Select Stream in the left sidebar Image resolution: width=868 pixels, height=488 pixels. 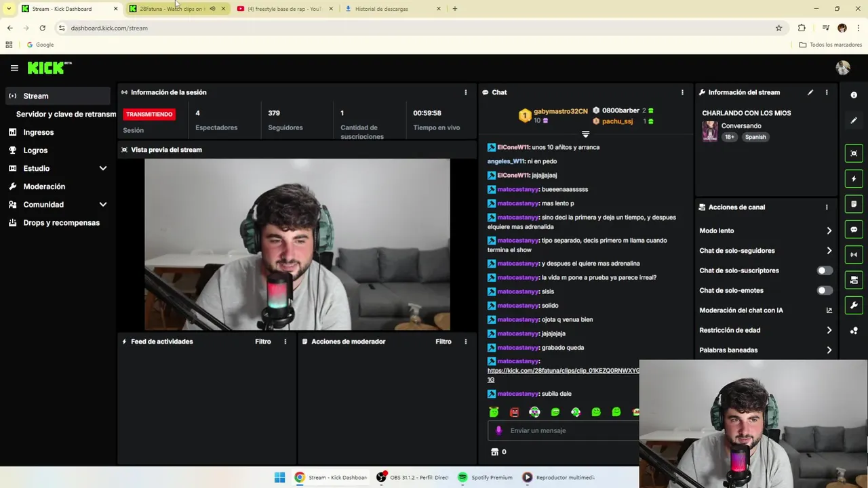[x=58, y=96]
